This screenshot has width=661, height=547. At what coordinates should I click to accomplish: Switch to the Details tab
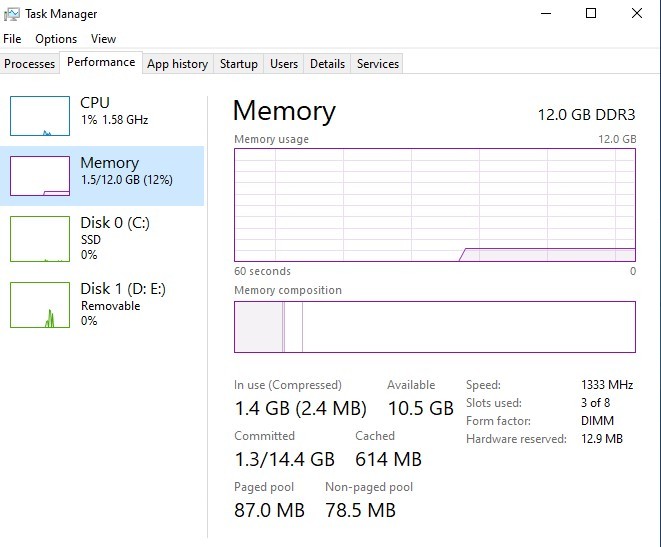[327, 64]
